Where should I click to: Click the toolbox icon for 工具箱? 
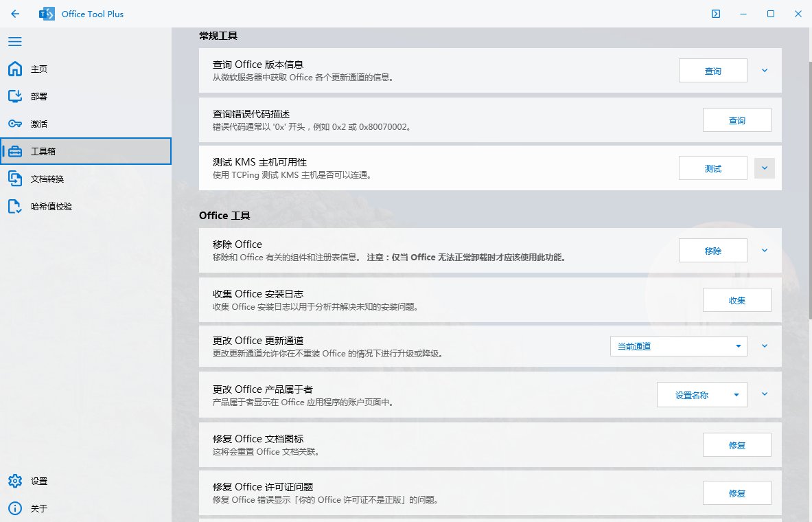click(15, 151)
